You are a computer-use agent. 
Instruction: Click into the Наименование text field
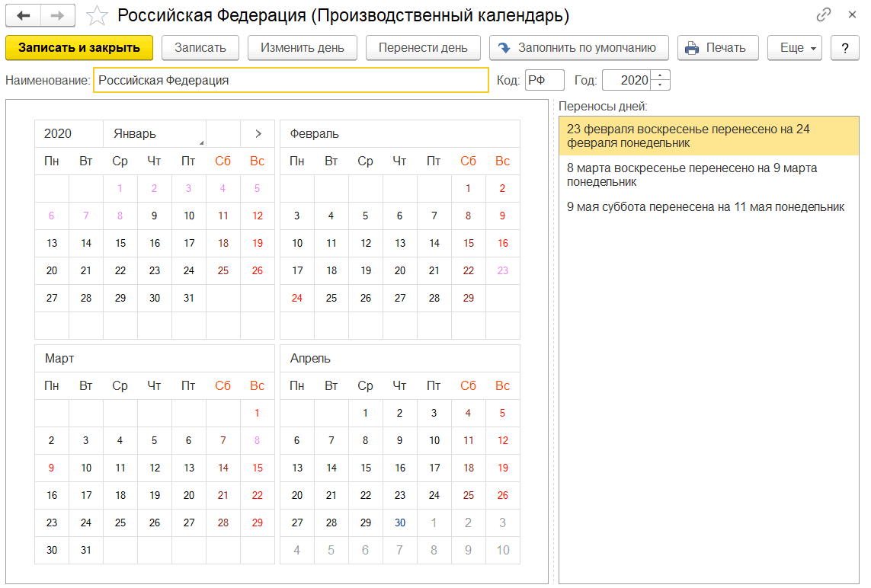tap(290, 80)
